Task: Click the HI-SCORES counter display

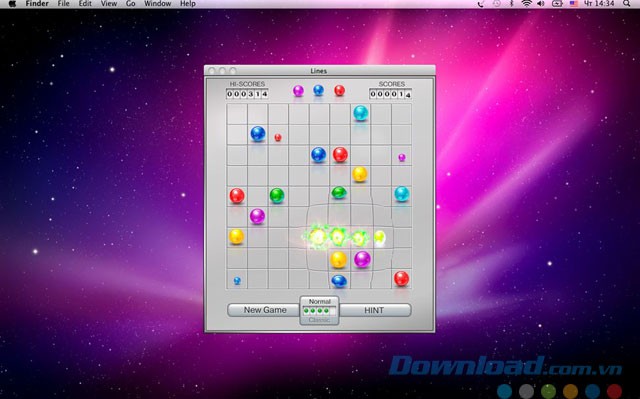Action: (x=247, y=94)
